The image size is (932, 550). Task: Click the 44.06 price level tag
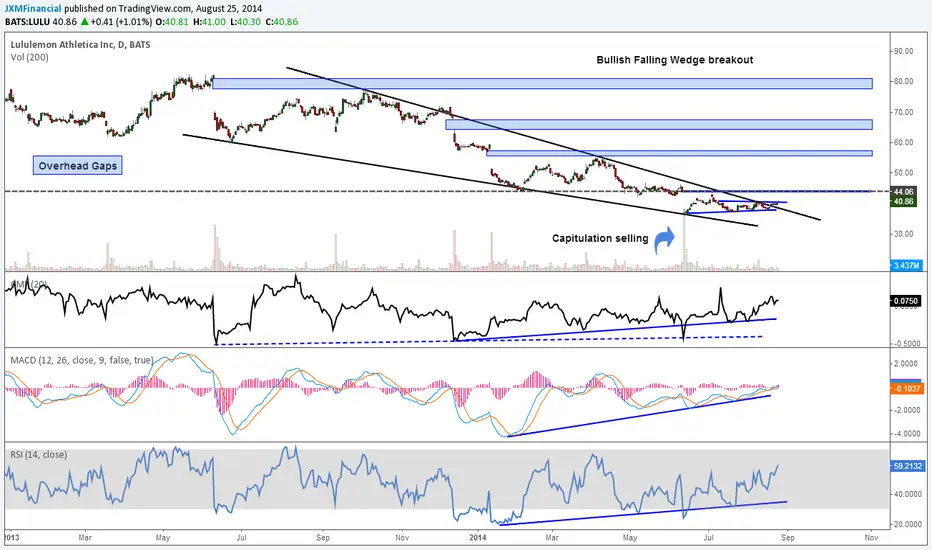[x=903, y=189]
